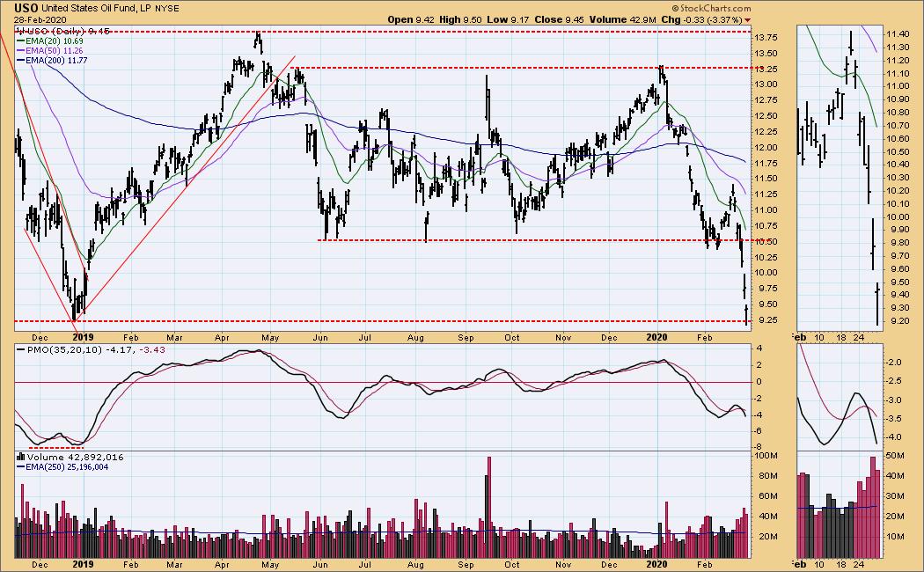Click the green EMA(20) legend line swatch

(20, 41)
